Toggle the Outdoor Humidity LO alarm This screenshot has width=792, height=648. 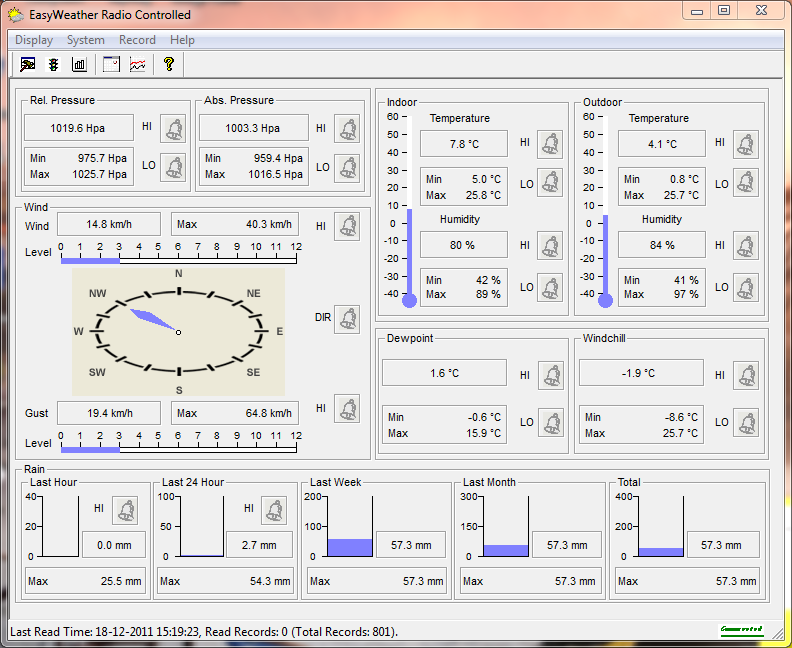coord(746,287)
